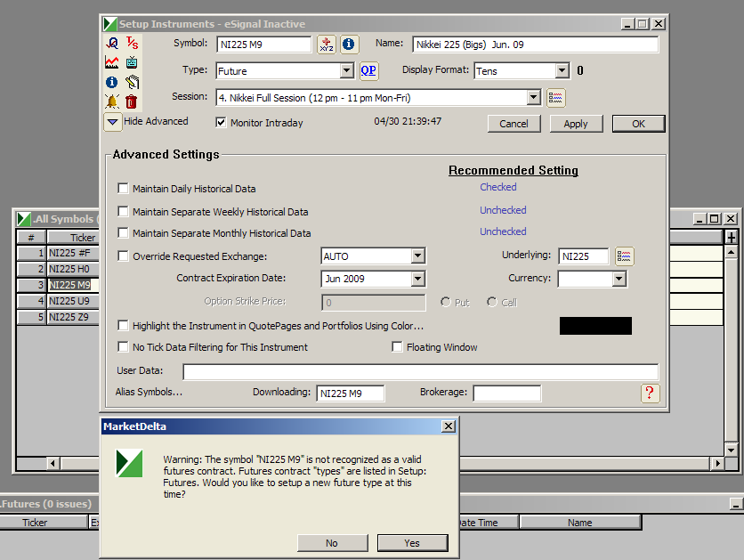The height and width of the screenshot is (560, 744).
Task: Click the Q quote-page icon
Action: tap(112, 44)
